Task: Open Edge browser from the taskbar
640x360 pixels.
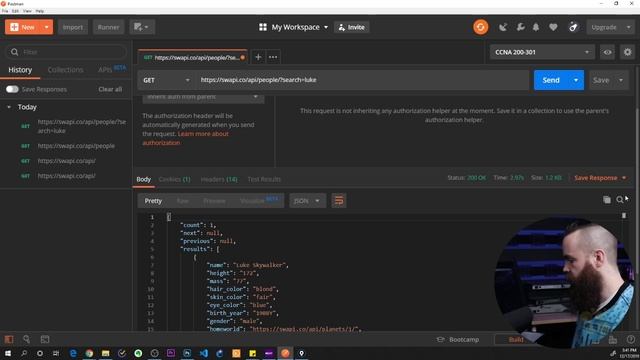Action: (73, 353)
